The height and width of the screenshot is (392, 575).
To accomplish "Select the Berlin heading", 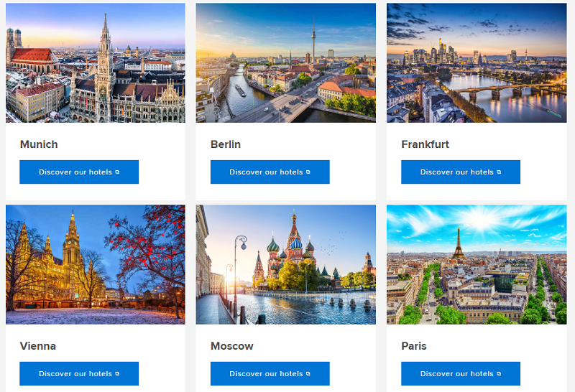I will point(226,144).
